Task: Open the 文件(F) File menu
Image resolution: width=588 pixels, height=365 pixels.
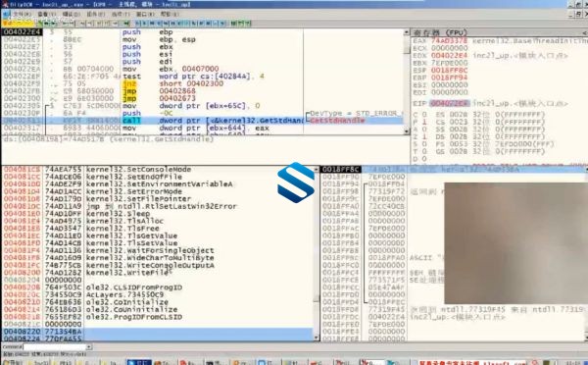Action: [22, 15]
